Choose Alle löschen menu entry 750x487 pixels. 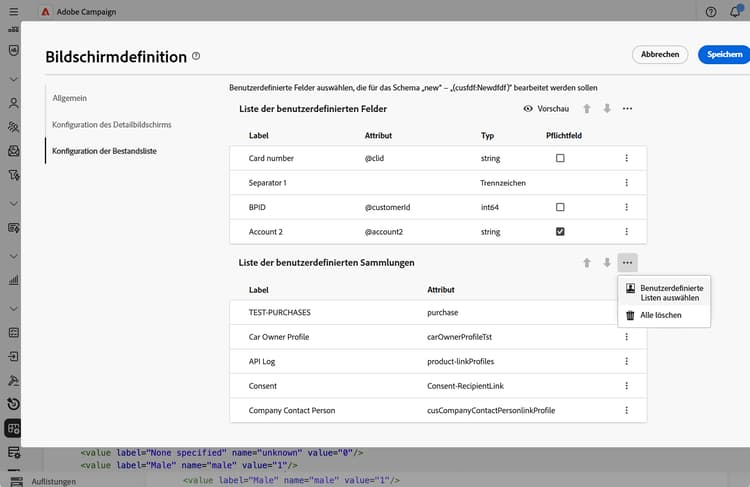click(x=664, y=315)
